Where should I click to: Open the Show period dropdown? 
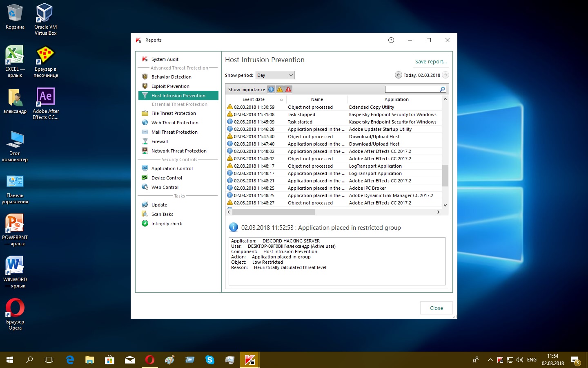coord(275,75)
